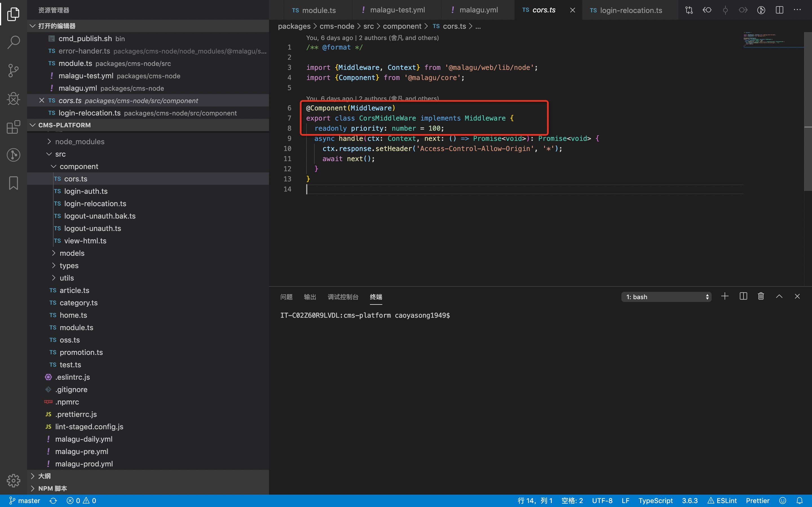Image resolution: width=812 pixels, height=507 pixels.
Task: Kill terminal with trash icon
Action: (761, 296)
